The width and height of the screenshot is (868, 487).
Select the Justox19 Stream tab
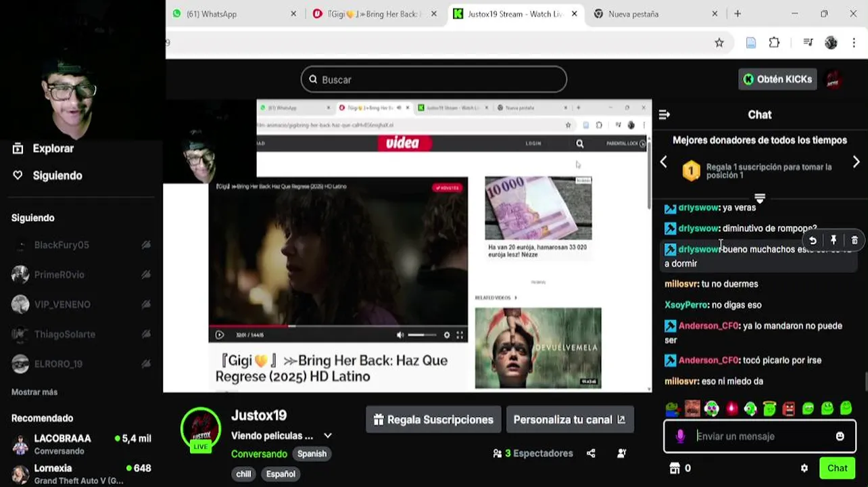click(515, 14)
